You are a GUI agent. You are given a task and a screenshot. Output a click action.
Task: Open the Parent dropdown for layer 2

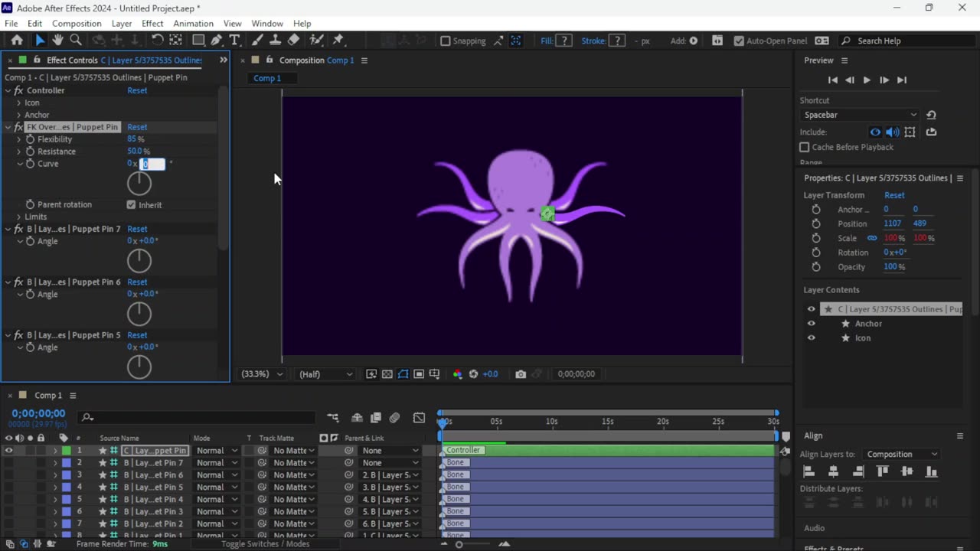point(390,463)
